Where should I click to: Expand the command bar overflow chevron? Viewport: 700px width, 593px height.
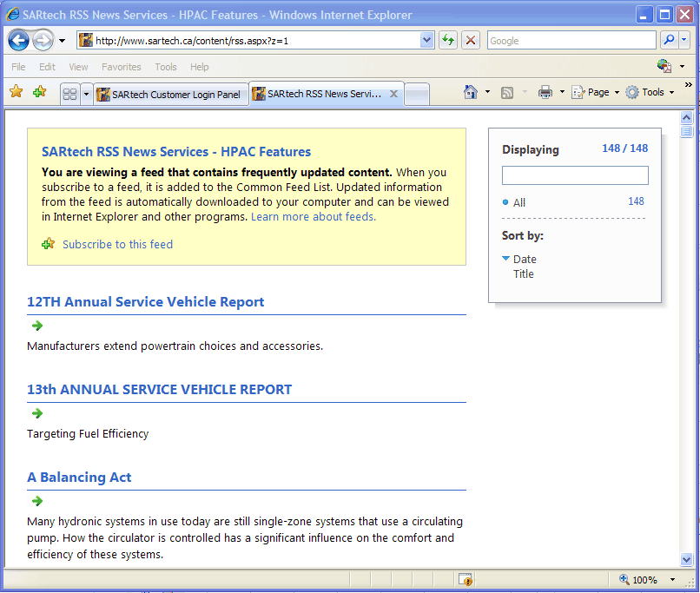point(689,84)
